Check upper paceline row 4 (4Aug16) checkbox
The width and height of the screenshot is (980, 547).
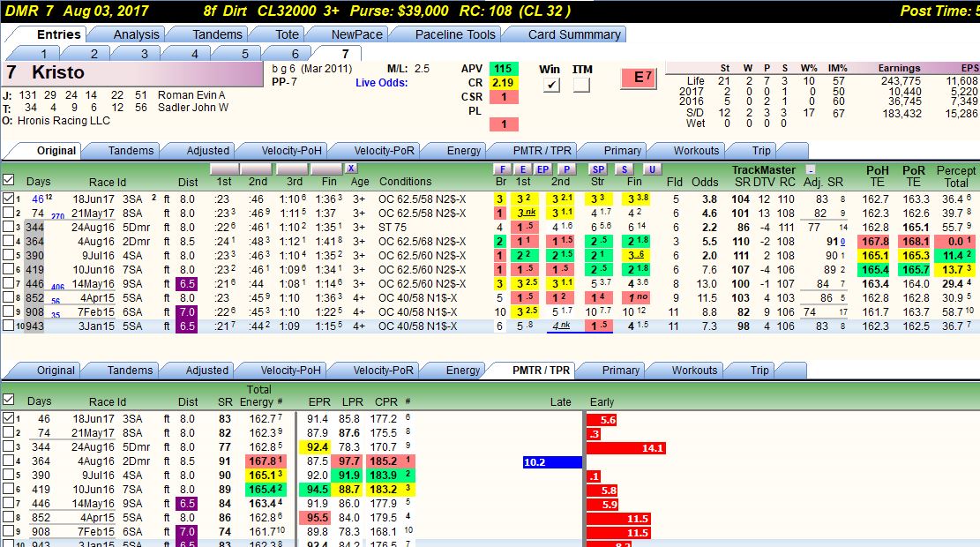pos(8,241)
